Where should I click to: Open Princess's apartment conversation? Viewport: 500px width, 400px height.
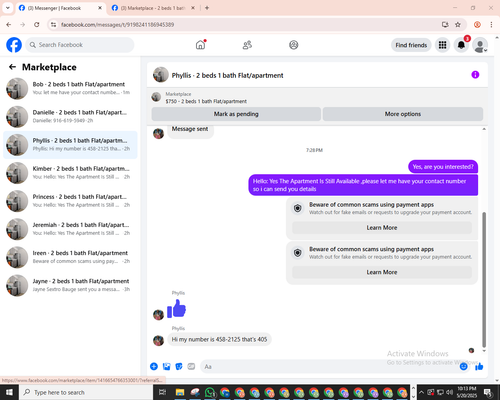point(70,201)
